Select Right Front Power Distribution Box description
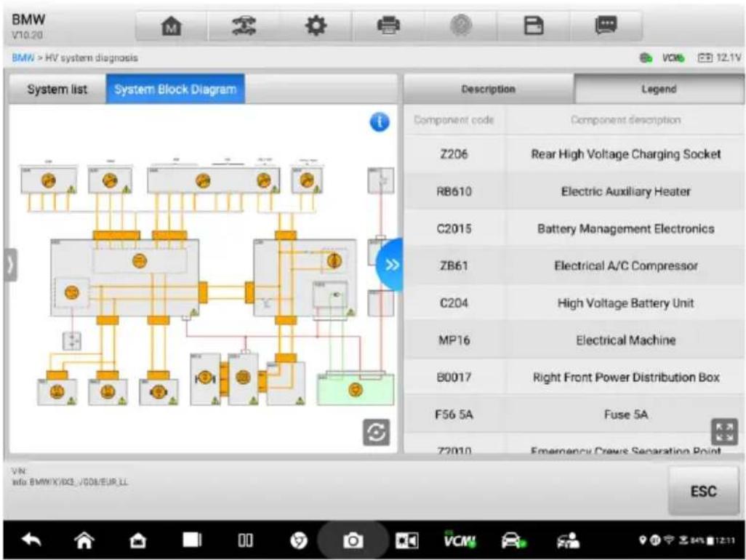This screenshot has height=560, width=746. pyautogui.click(x=625, y=377)
